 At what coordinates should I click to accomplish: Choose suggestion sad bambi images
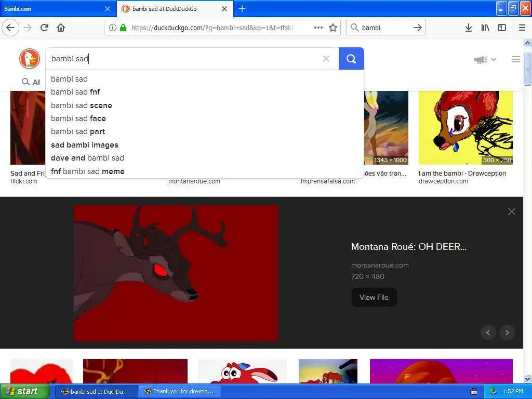(x=205, y=145)
